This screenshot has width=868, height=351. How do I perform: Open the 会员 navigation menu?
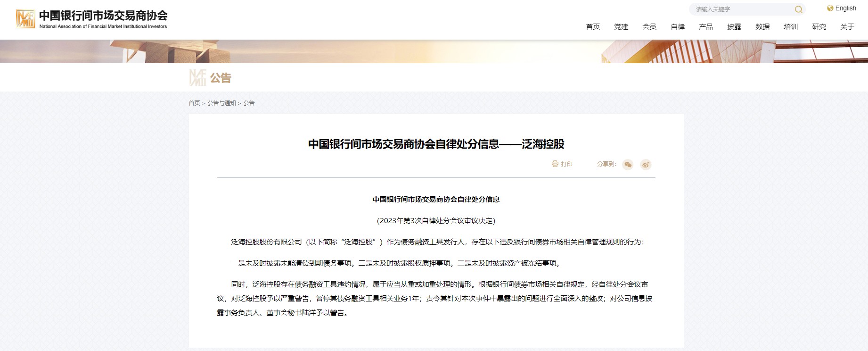coord(649,26)
